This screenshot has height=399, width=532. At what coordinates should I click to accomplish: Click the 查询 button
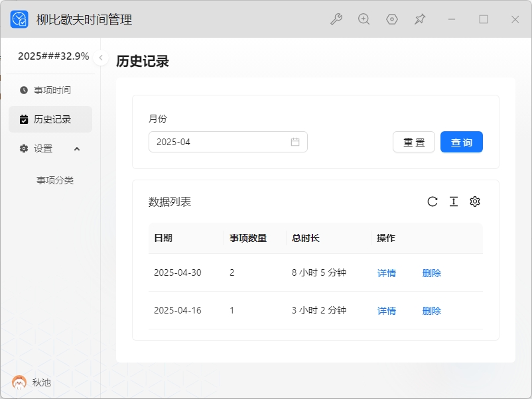coord(462,142)
